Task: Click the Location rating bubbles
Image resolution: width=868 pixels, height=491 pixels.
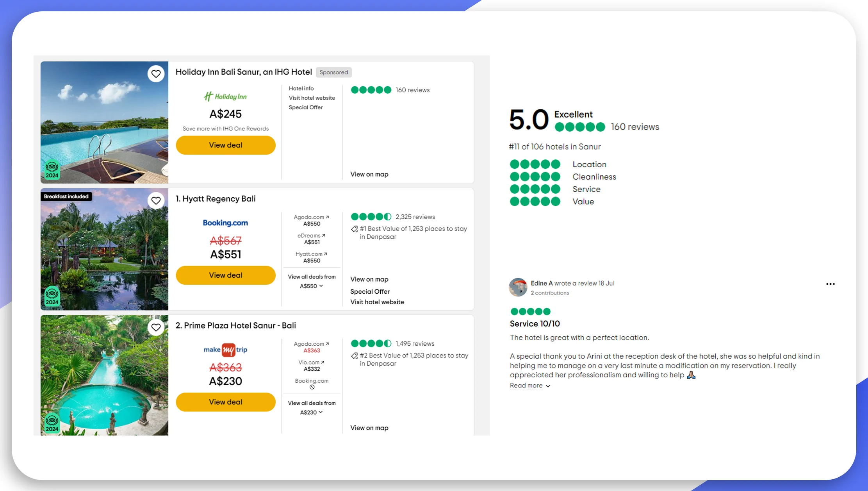Action: coord(535,164)
